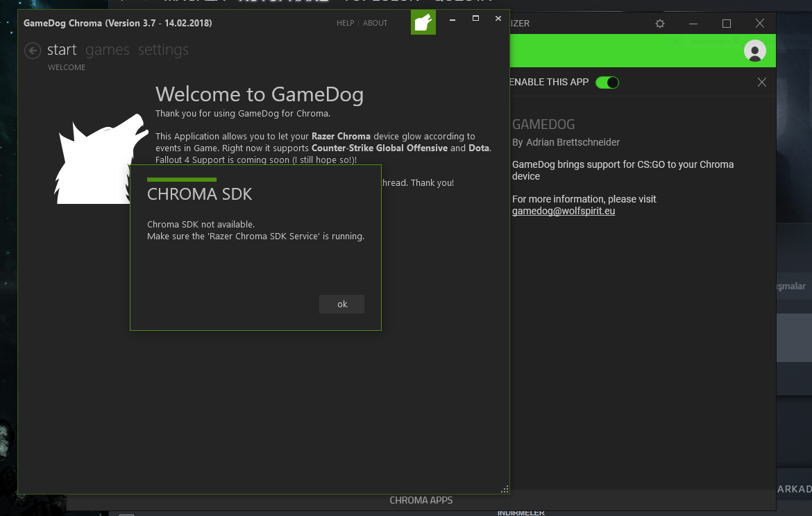The image size is (812, 516).
Task: Click 'Thank you for using GameDog for Chroma.' text
Action: 243,113
